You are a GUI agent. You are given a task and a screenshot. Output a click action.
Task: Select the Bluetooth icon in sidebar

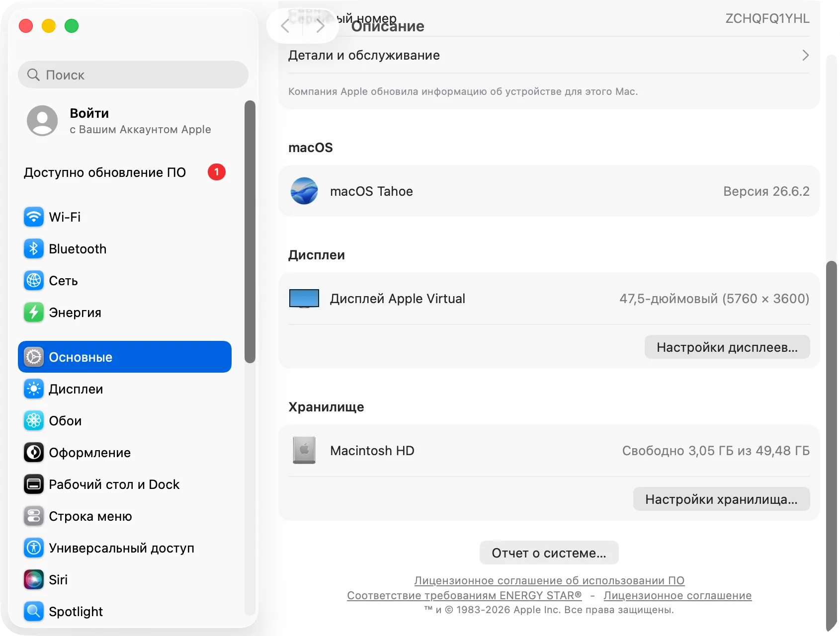click(34, 249)
